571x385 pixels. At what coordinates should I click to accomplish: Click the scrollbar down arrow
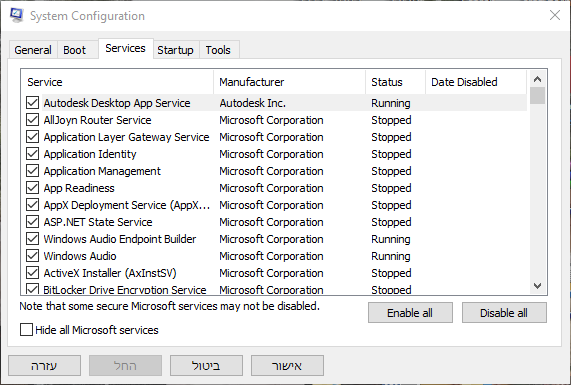point(537,286)
